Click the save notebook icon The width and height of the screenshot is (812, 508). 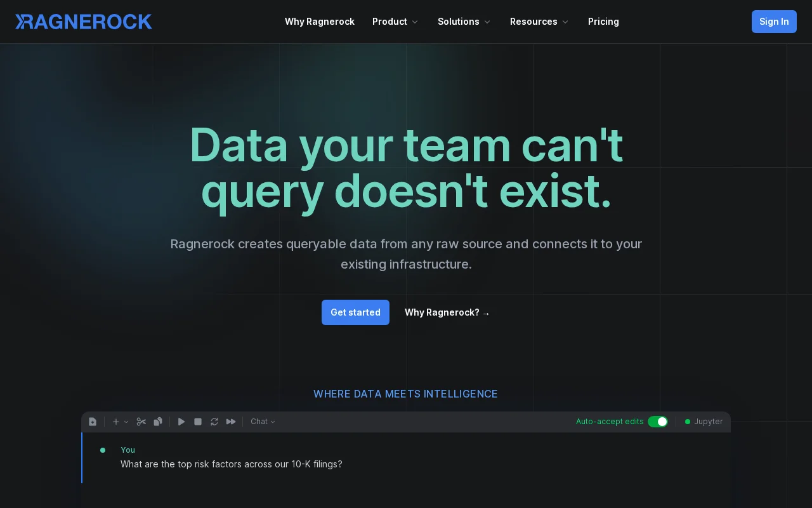(x=93, y=422)
